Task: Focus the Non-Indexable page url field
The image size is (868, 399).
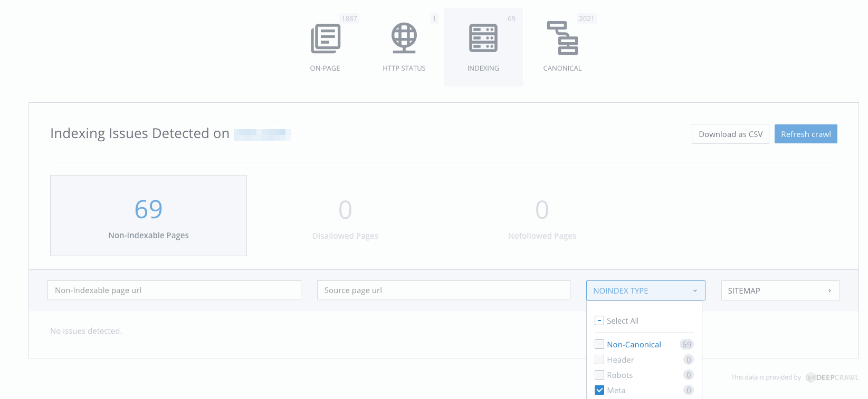Action: (174, 290)
